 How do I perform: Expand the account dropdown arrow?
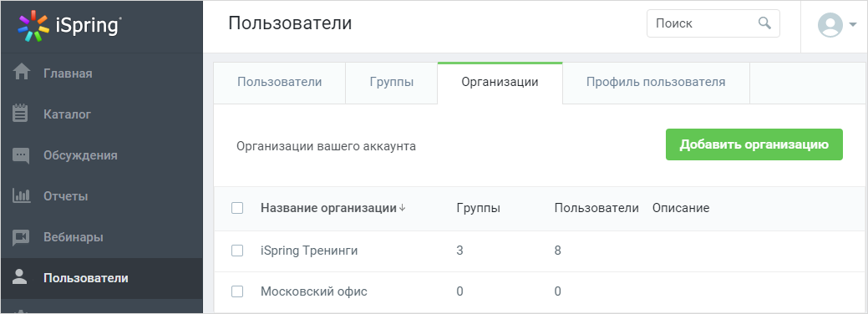(x=852, y=25)
